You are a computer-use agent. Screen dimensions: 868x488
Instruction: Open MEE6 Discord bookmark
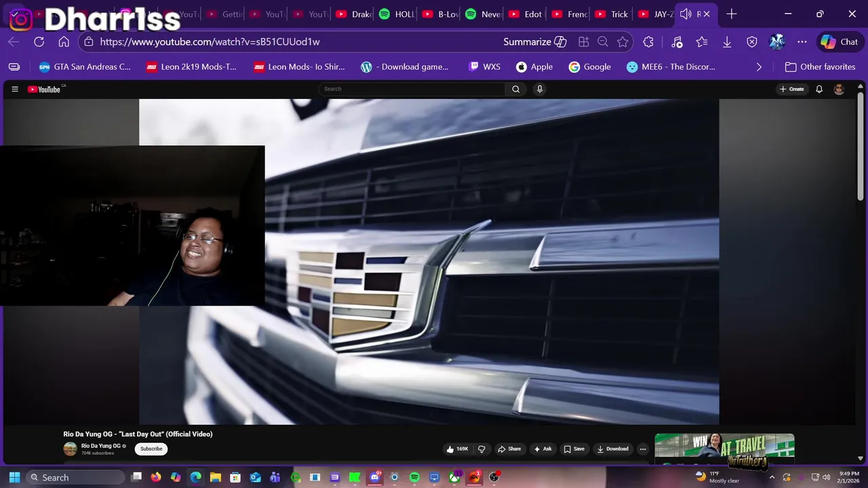click(x=671, y=67)
